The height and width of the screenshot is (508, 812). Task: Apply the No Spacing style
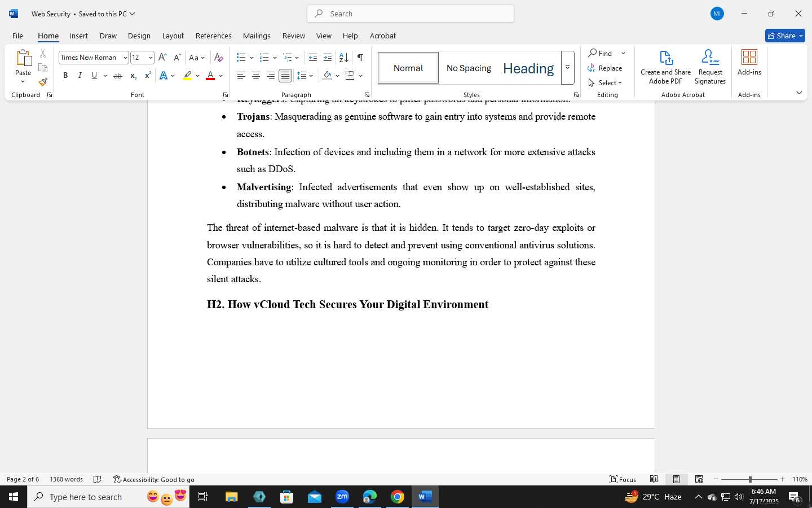(469, 68)
